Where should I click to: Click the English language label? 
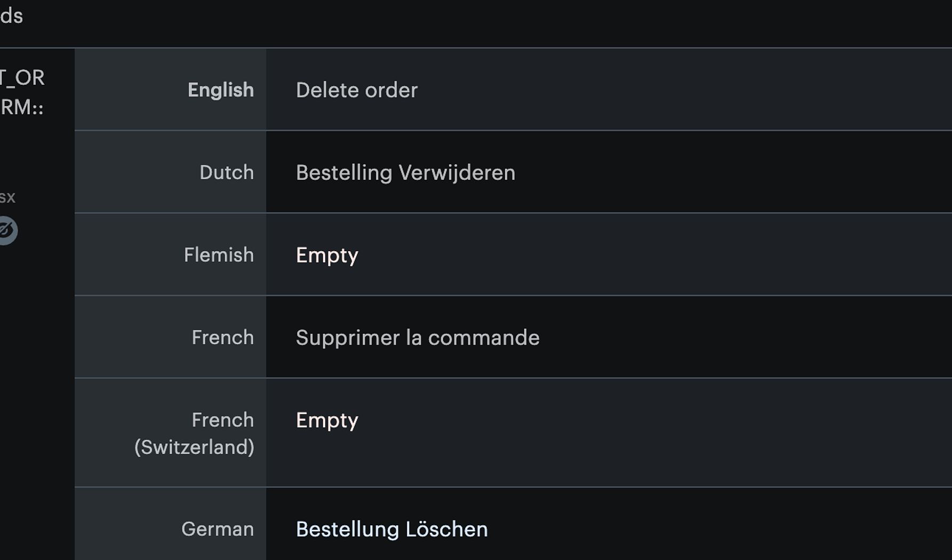tap(220, 90)
